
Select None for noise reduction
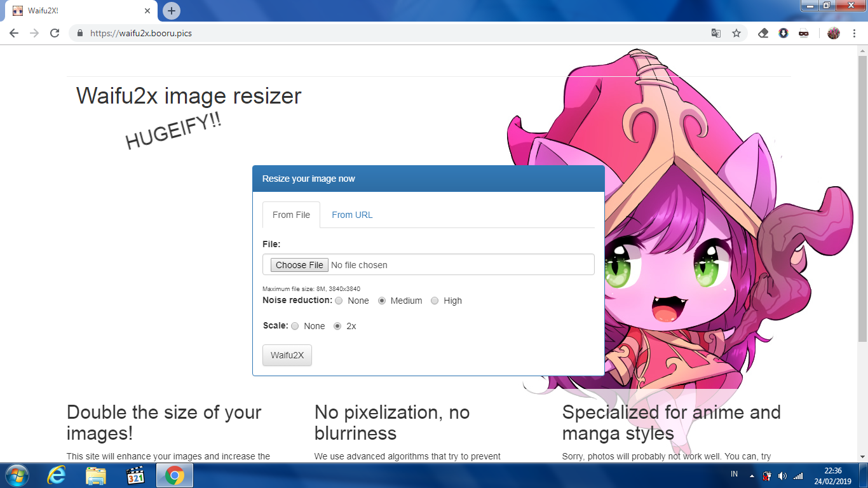pyautogui.click(x=339, y=301)
